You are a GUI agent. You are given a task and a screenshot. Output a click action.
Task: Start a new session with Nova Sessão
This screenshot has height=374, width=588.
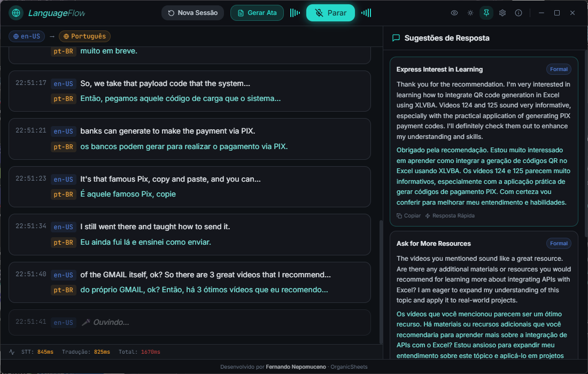point(192,13)
